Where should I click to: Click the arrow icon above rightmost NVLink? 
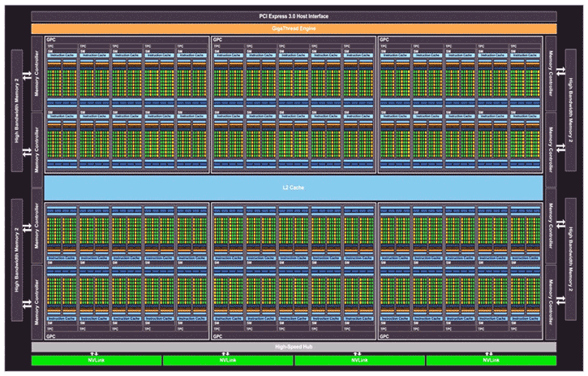click(x=490, y=353)
